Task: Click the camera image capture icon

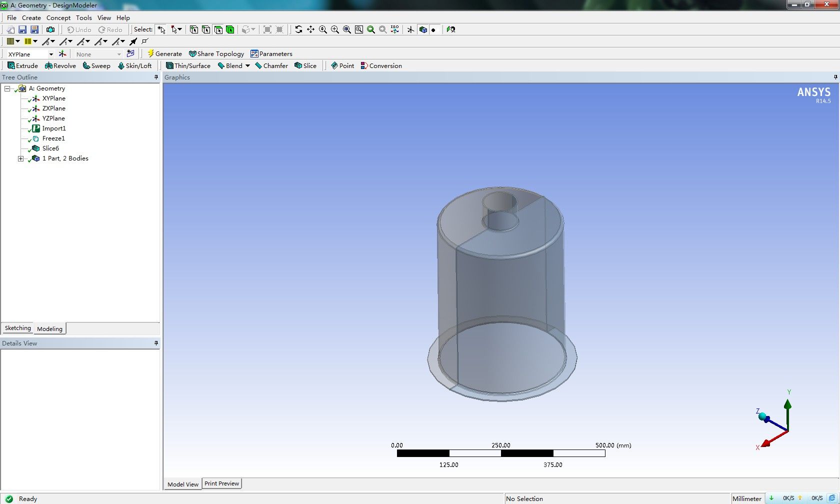Action: [x=50, y=29]
